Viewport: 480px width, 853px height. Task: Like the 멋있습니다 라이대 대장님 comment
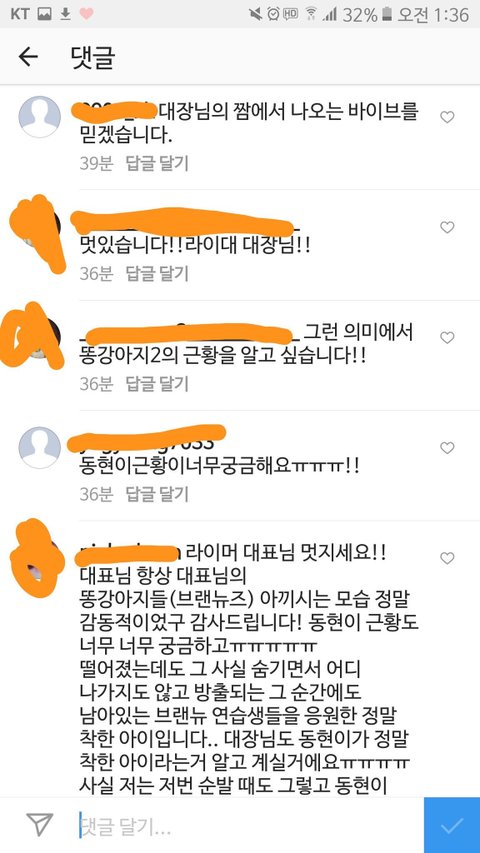447,227
